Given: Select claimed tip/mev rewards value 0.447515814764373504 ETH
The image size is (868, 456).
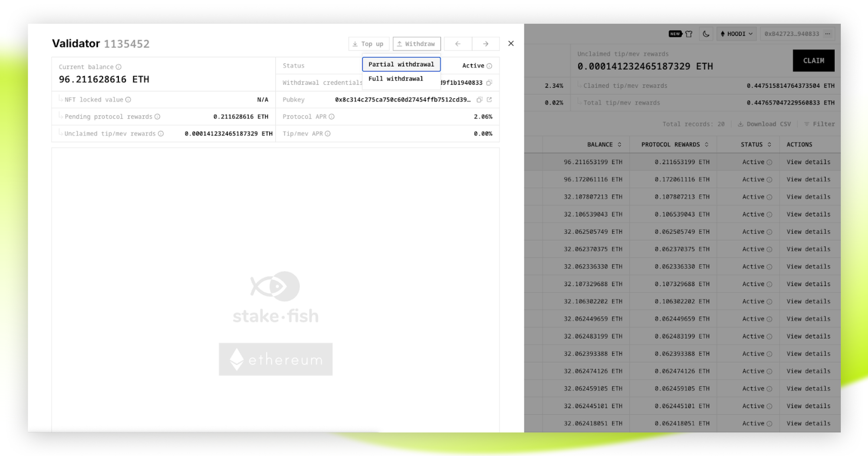Looking at the screenshot, I should click(790, 86).
